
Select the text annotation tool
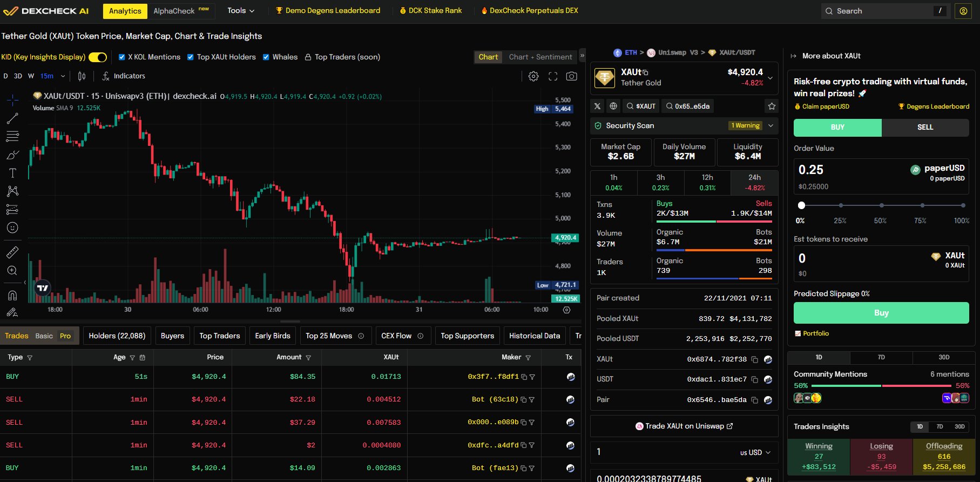pyautogui.click(x=12, y=173)
